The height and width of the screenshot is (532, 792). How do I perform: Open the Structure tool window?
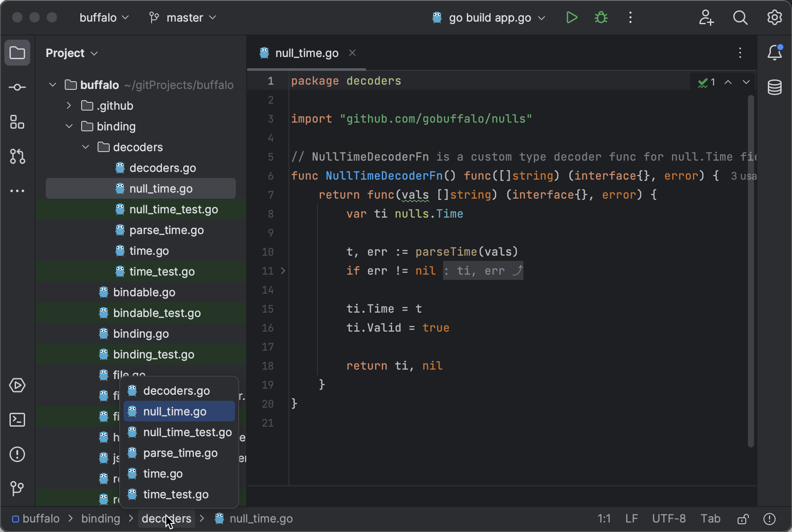17,122
